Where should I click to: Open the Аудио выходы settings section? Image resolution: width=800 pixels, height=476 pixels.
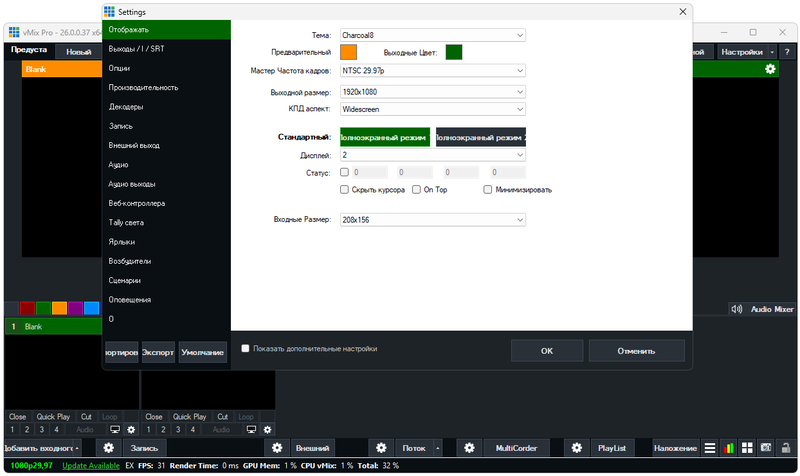(138, 184)
